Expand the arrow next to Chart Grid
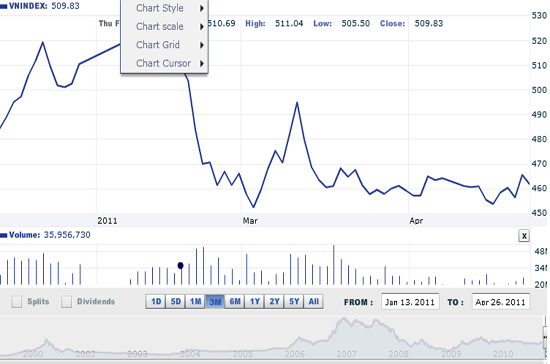The height and width of the screenshot is (364, 550). 202,45
